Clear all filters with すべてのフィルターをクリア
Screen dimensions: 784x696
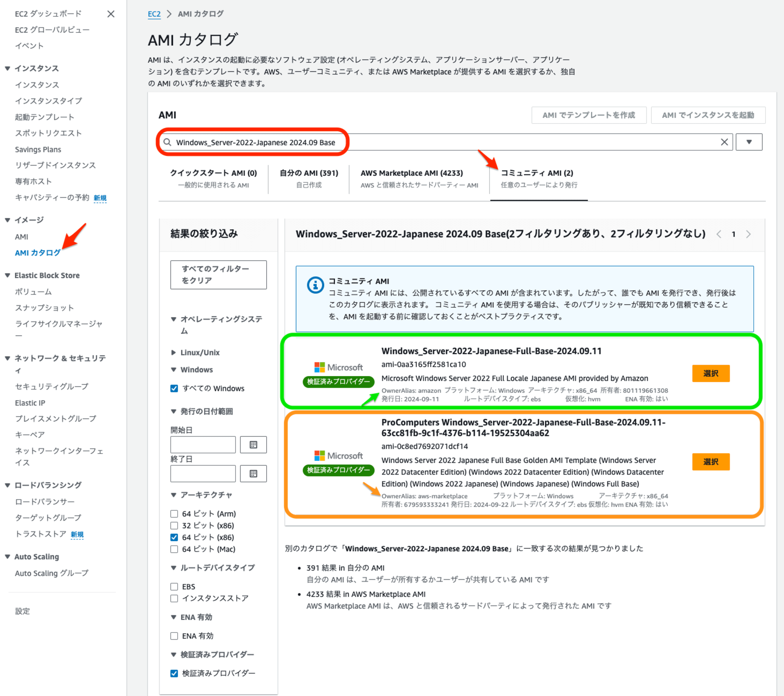(218, 275)
